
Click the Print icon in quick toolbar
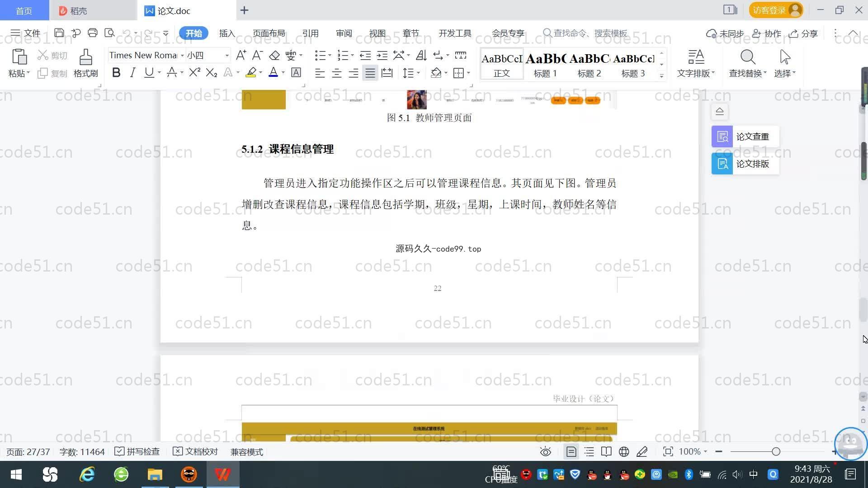(x=93, y=33)
